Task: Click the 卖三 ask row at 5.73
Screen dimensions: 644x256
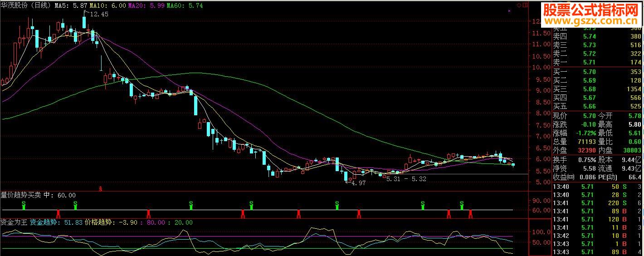Action: click(x=597, y=45)
